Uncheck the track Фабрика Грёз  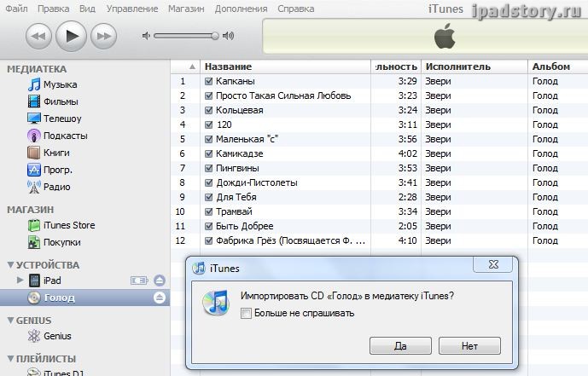point(209,240)
